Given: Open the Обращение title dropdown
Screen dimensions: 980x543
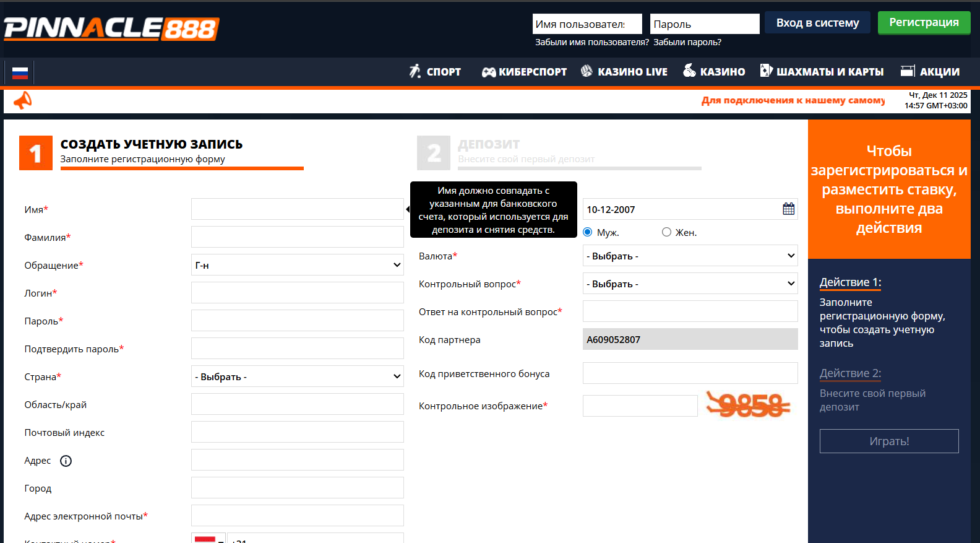Looking at the screenshot, I should (x=297, y=265).
